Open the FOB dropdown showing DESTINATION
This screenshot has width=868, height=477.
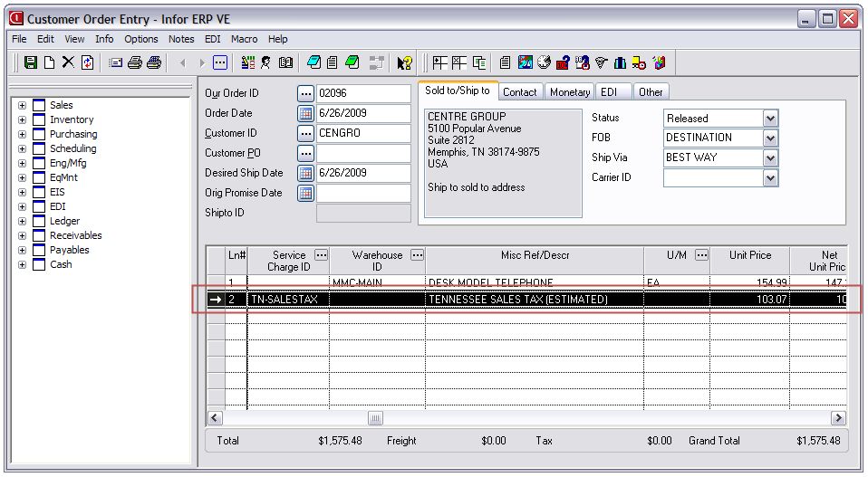tap(770, 138)
